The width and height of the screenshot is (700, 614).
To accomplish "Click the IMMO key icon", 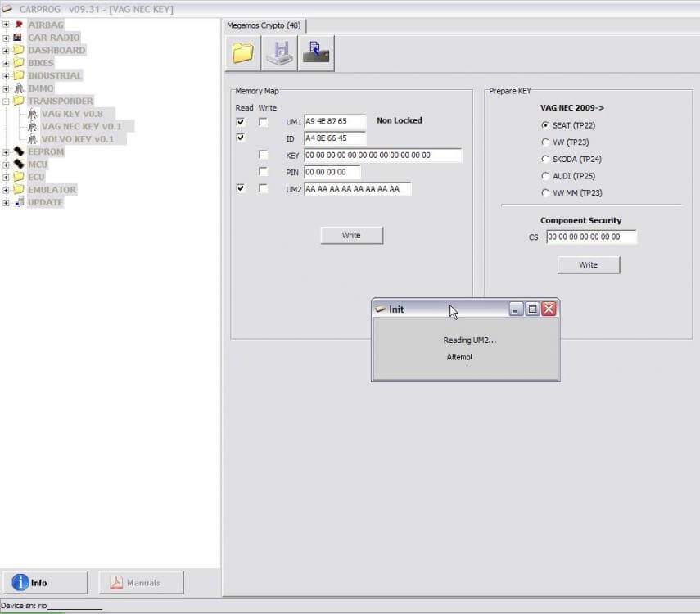I will click(19, 88).
